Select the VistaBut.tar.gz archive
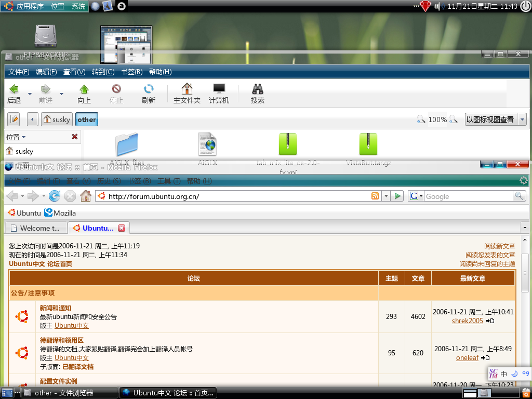 coord(368,144)
